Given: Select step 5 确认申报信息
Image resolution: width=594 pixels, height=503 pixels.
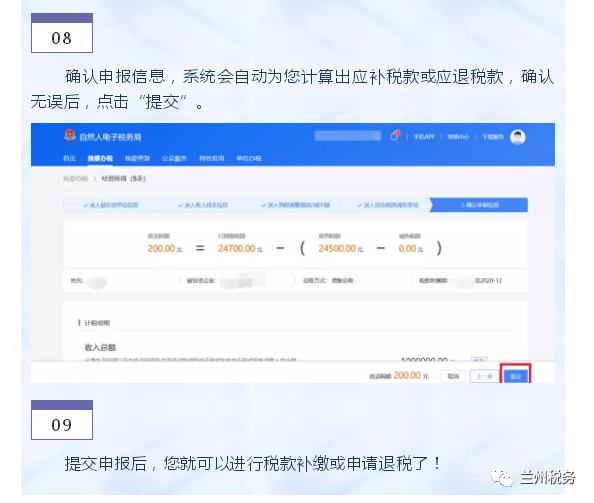Looking at the screenshot, I should pos(480,205).
